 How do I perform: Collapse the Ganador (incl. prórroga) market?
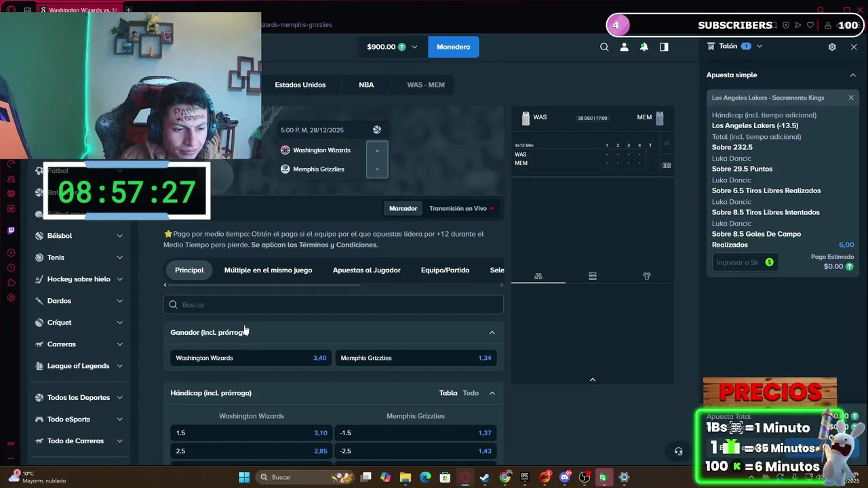[x=492, y=333]
